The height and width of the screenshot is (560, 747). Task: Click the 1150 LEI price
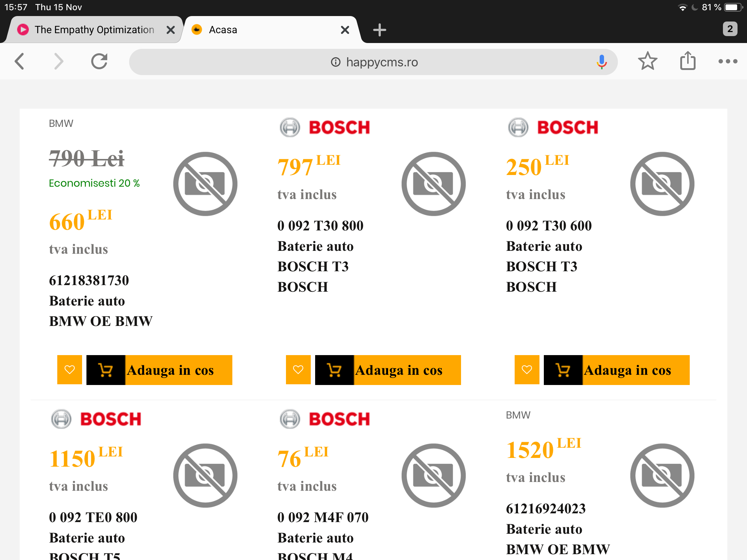click(86, 458)
